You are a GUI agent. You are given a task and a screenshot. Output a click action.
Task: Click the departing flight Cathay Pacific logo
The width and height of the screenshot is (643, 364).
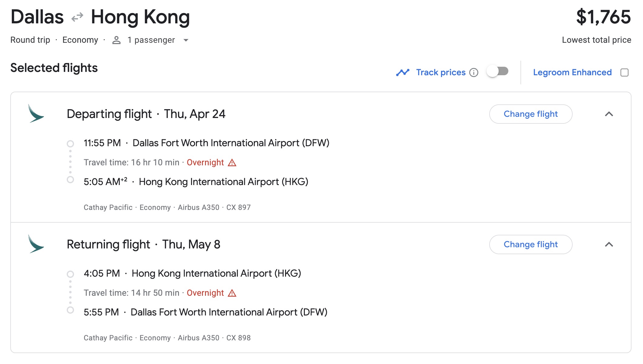tap(36, 114)
